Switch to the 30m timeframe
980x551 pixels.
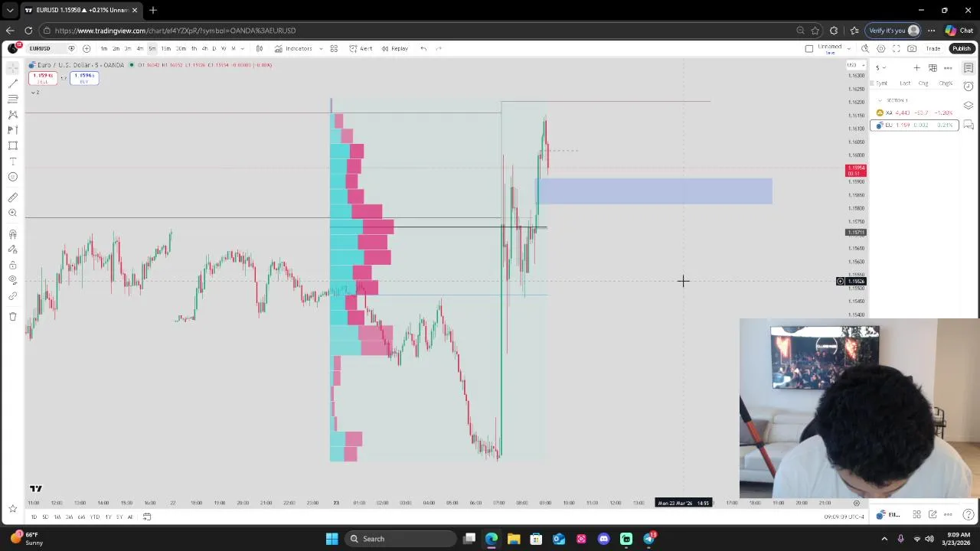coord(181,48)
